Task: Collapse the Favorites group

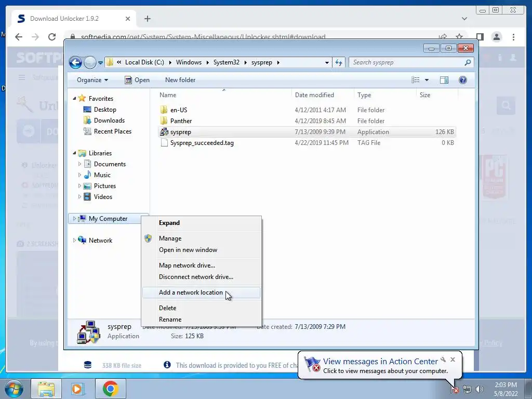Action: click(75, 98)
